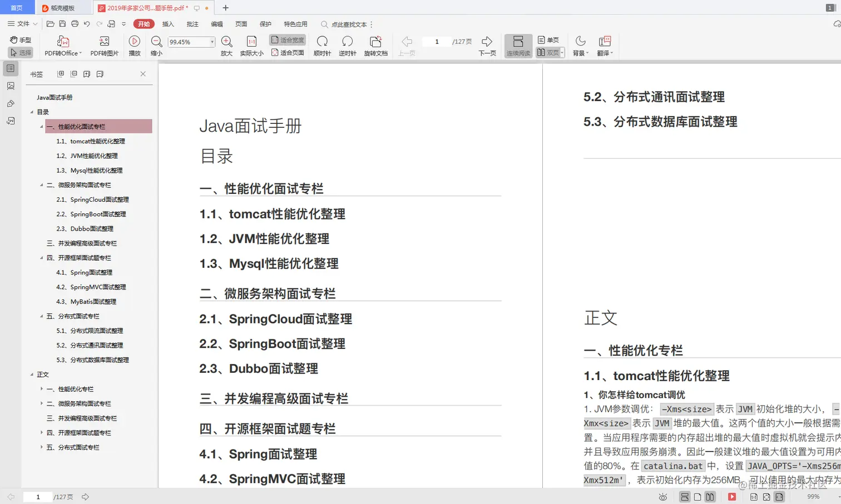Click status bar next page arrow
Image resolution: width=841 pixels, height=504 pixels.
point(85,497)
